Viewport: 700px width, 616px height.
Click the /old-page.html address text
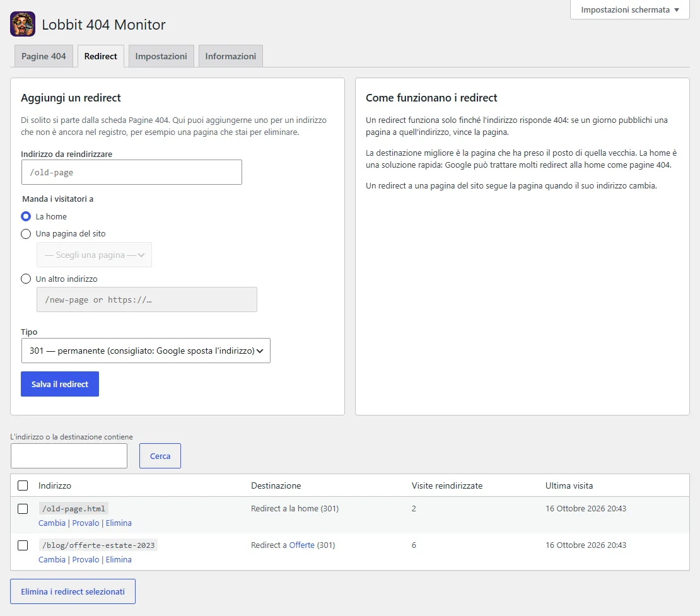[74, 509]
